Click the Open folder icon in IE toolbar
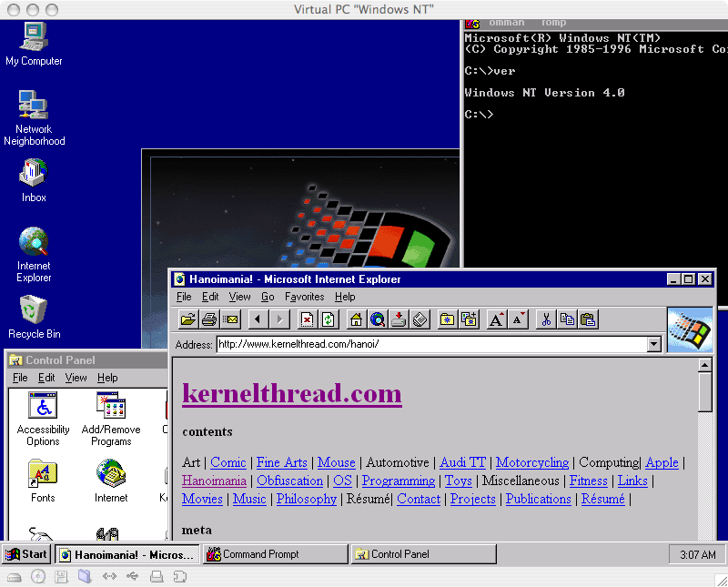Screen dimensions: 728x587 click(188, 319)
